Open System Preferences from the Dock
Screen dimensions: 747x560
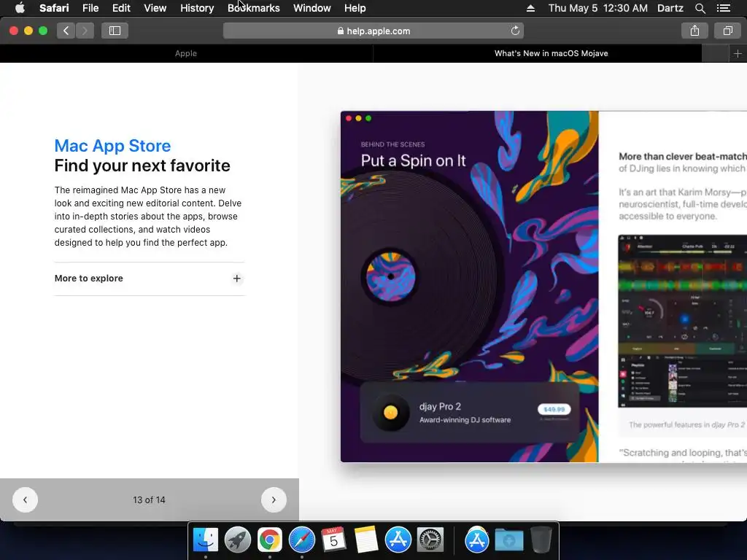[430, 540]
